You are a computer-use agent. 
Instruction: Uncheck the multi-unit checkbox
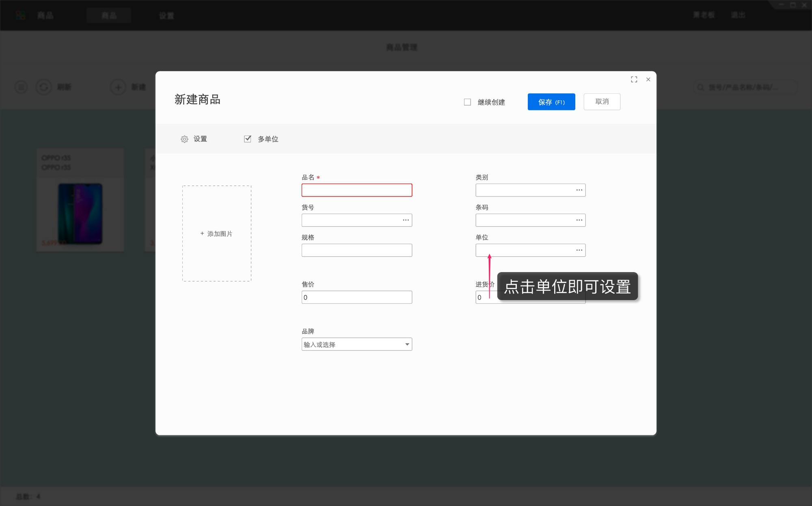tap(247, 139)
